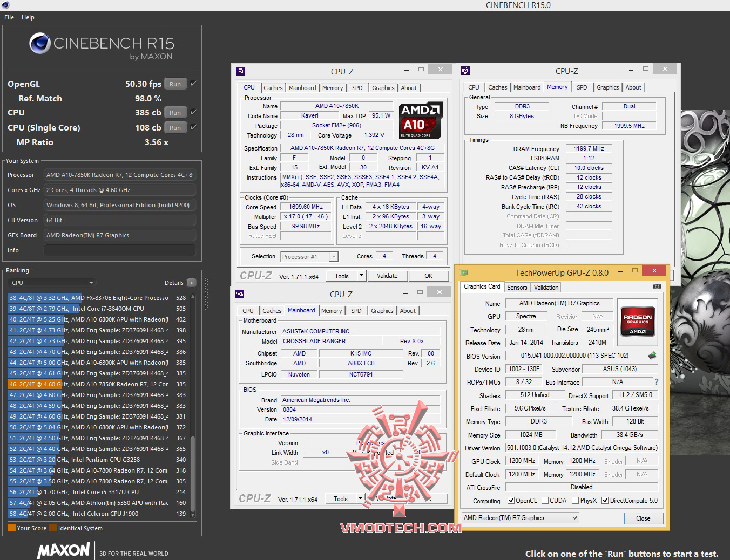
Task: Click the Validate button in CPU-Z
Action: click(x=387, y=276)
